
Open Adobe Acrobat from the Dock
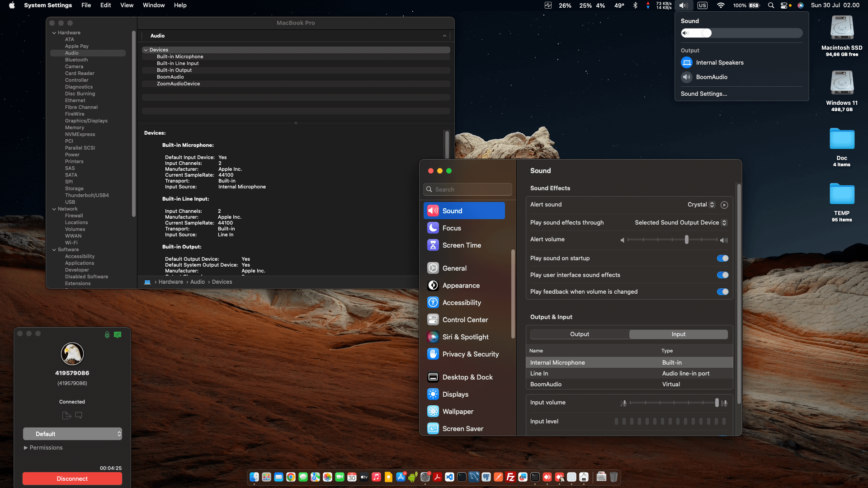(x=437, y=477)
